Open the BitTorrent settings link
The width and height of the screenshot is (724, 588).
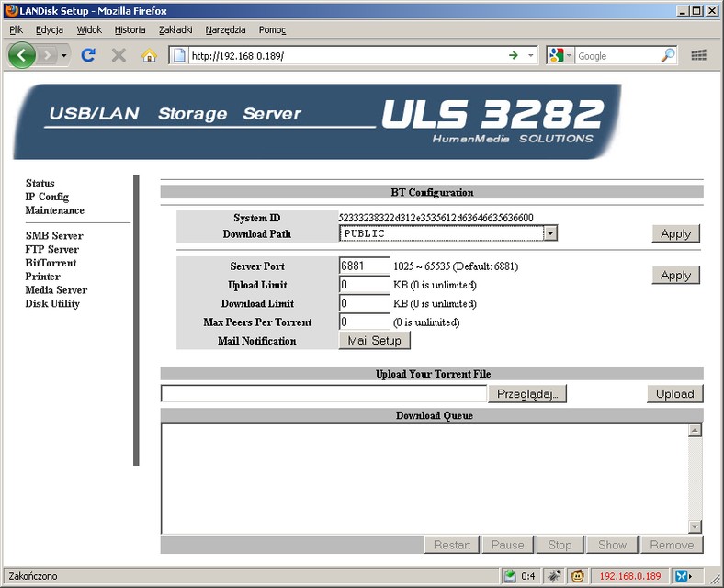tap(51, 263)
